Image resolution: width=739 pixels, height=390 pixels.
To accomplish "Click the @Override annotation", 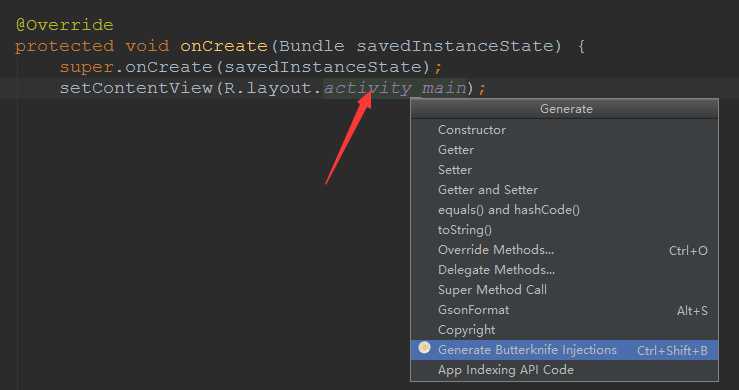I will [x=65, y=25].
